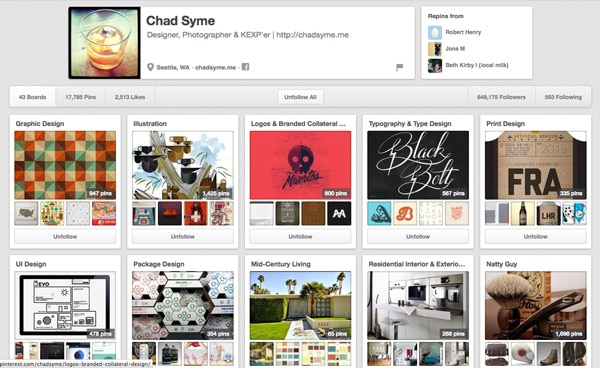Select the beer bottle thumbnail in Print Design
Screen dimensions: 600x368
pos(523,213)
